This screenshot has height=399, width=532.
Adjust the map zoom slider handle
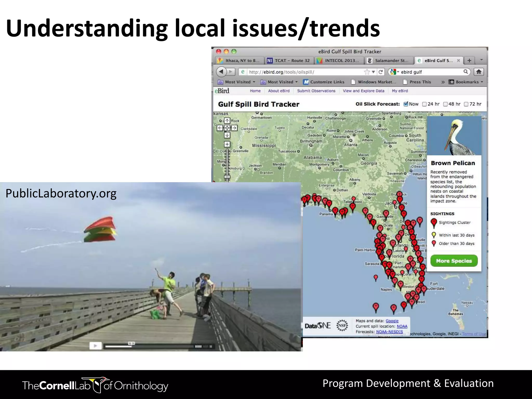227,177
